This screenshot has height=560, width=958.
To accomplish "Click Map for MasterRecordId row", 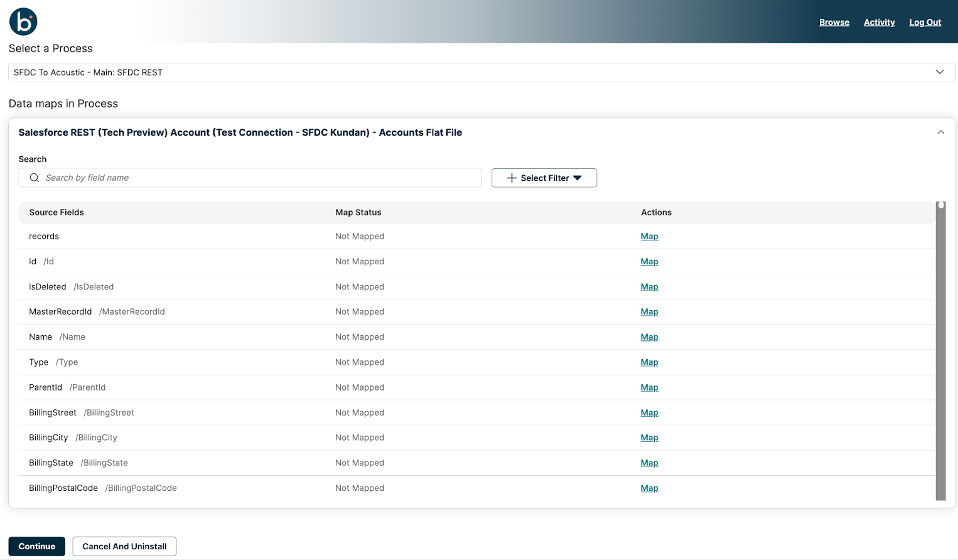I will 649,311.
